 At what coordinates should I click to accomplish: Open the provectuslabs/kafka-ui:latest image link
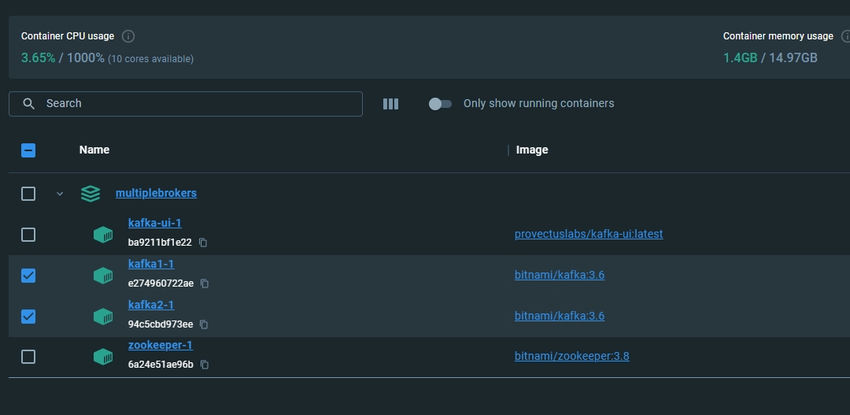pyautogui.click(x=589, y=234)
